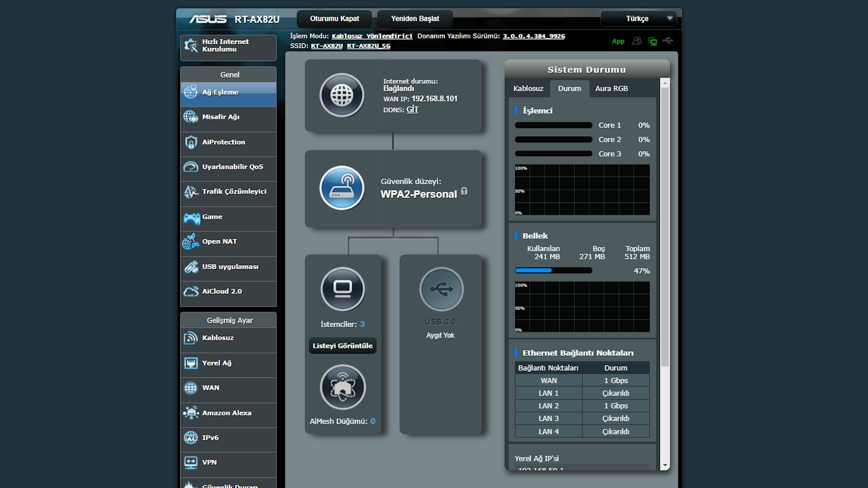Click the guest users icon in header

[x=637, y=41]
